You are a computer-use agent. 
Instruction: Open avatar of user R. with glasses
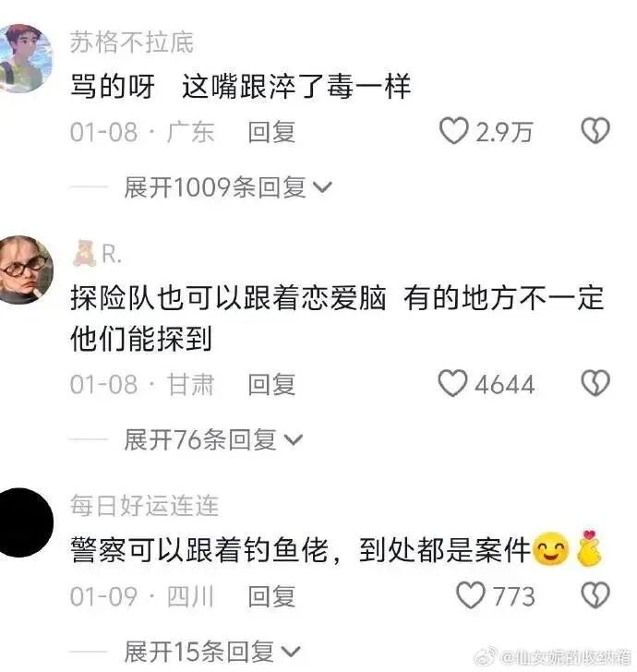25,270
